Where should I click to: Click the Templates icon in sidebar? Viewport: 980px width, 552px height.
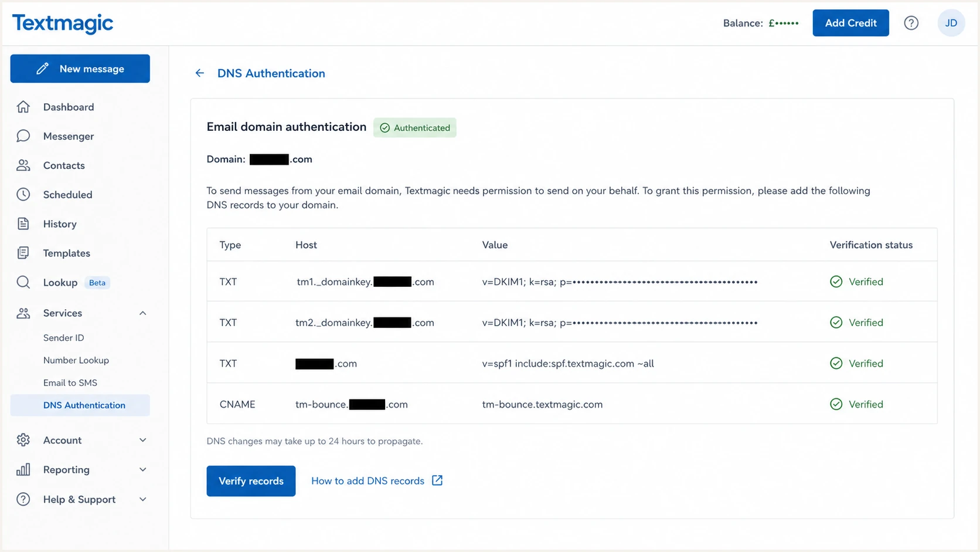click(23, 253)
